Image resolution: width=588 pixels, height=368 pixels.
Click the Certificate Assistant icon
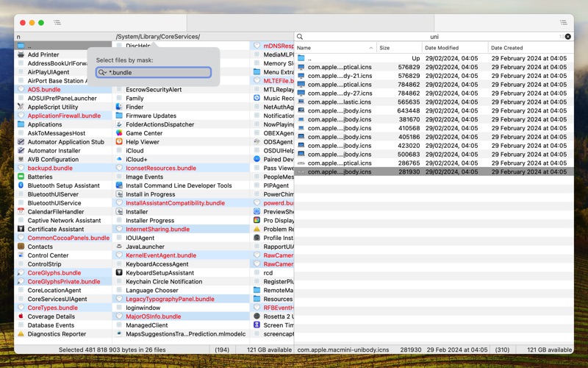pos(21,229)
